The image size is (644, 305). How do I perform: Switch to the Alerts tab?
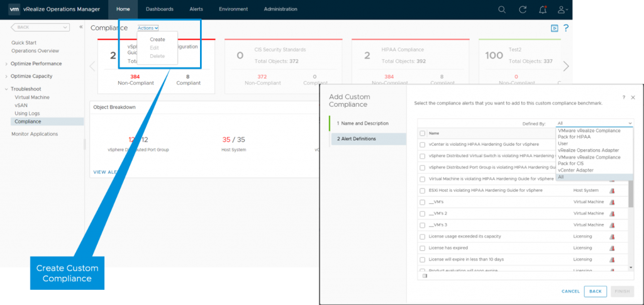tap(196, 9)
